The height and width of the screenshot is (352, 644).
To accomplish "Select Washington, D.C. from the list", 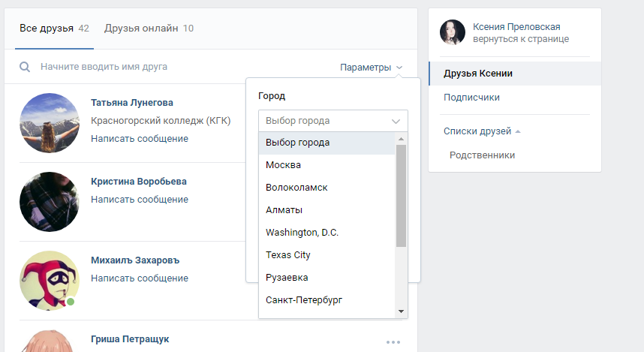I will pyautogui.click(x=302, y=233).
